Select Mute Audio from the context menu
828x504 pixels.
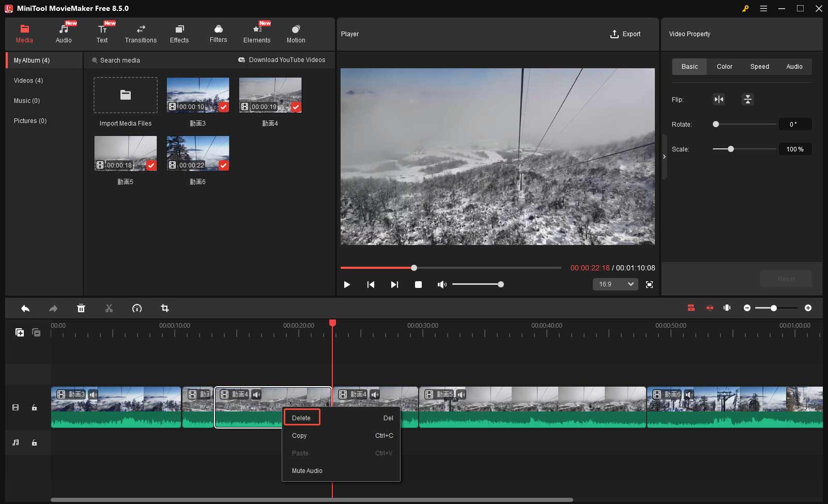click(x=306, y=470)
